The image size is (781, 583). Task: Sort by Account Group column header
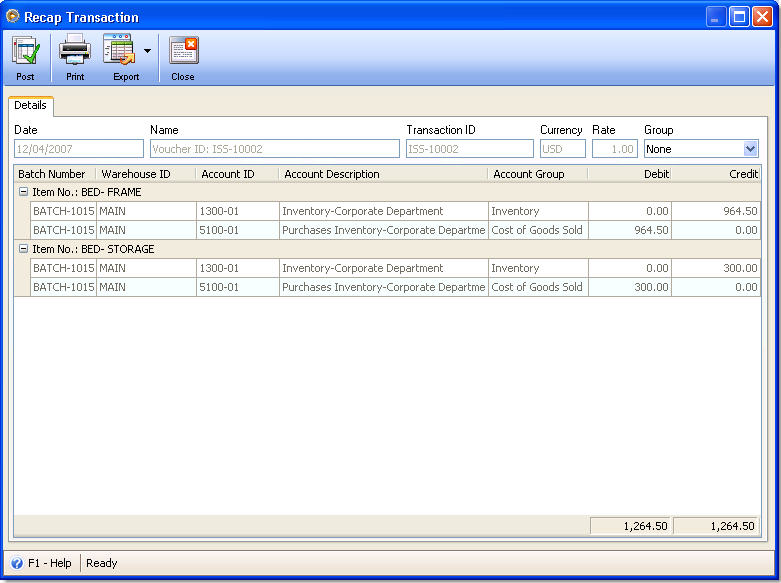coord(537,174)
